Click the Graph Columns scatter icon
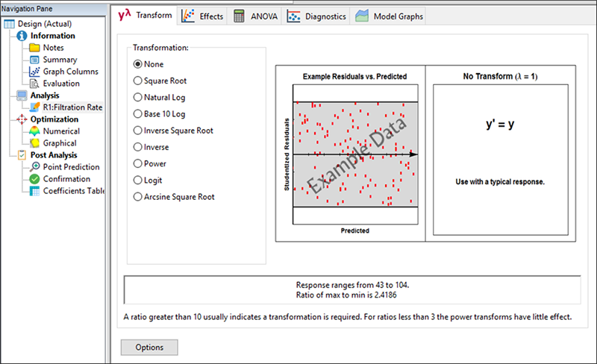 pyautogui.click(x=34, y=72)
